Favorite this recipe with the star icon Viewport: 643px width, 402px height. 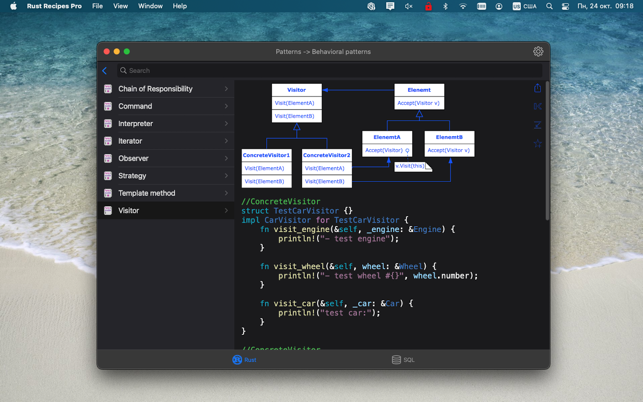(x=538, y=143)
